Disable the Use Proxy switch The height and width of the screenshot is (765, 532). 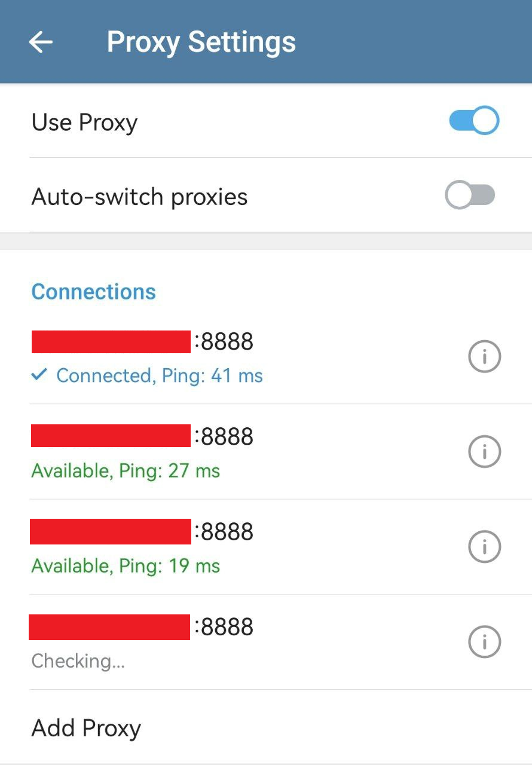tap(473, 121)
